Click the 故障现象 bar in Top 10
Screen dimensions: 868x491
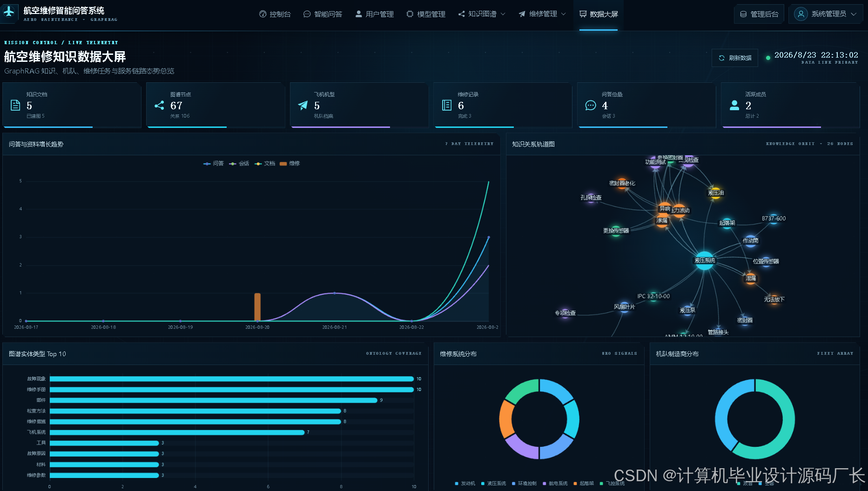click(x=232, y=378)
